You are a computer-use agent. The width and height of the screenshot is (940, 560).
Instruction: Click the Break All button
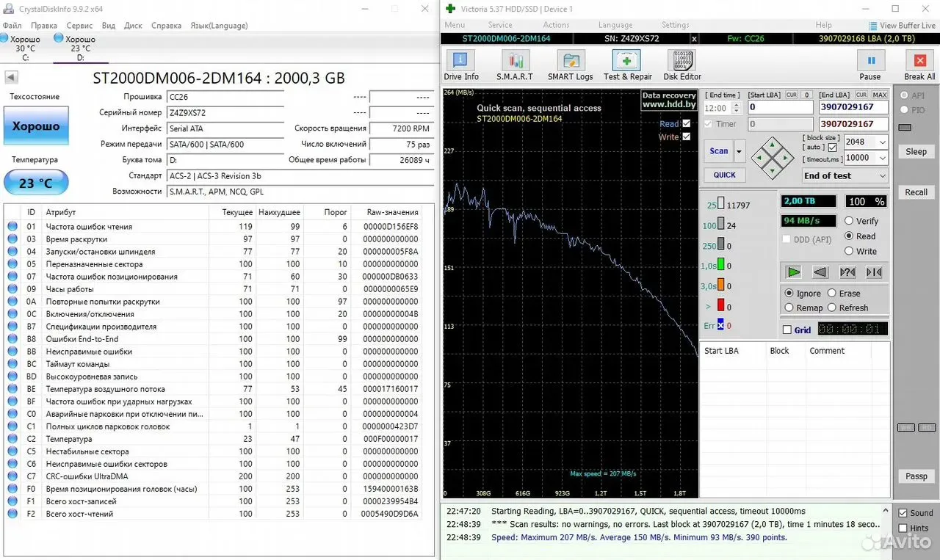919,65
